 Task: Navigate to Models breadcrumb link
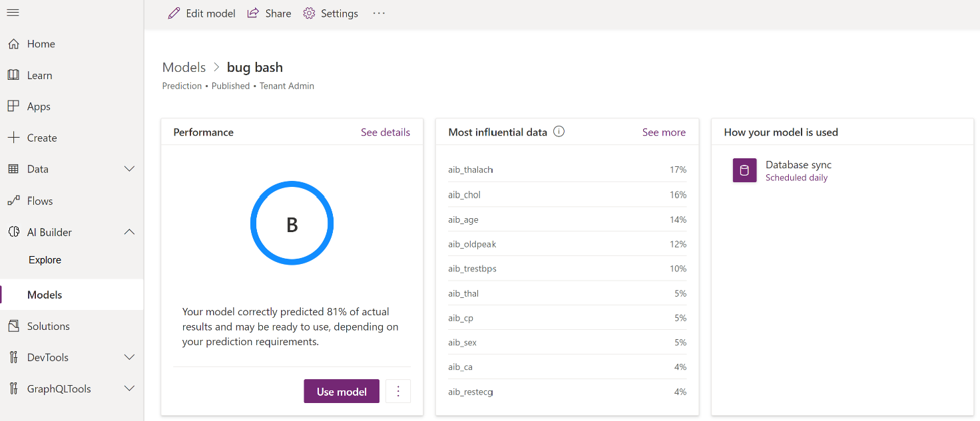coord(184,67)
